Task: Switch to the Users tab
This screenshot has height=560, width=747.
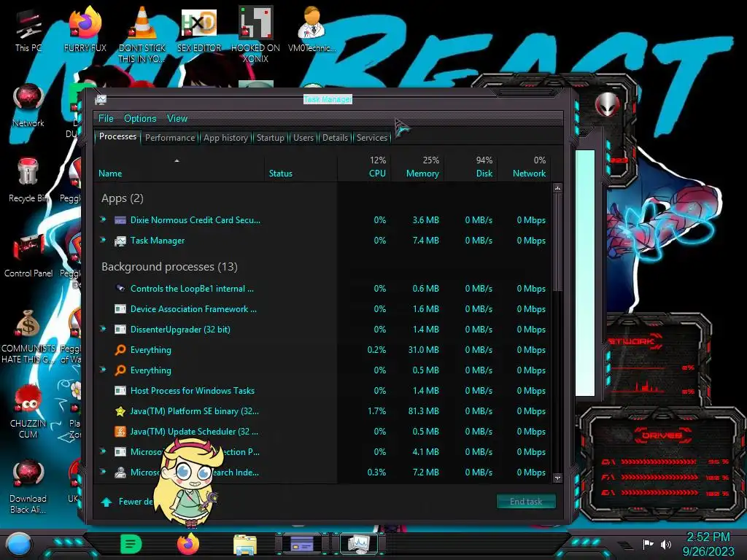Action: (x=303, y=138)
